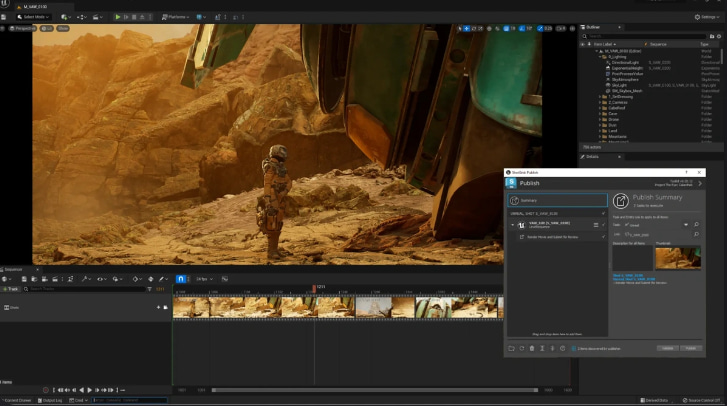This screenshot has height=406, width=727.
Task: Toggle checkmark on the LevelSequence item row
Action: click(x=603, y=225)
